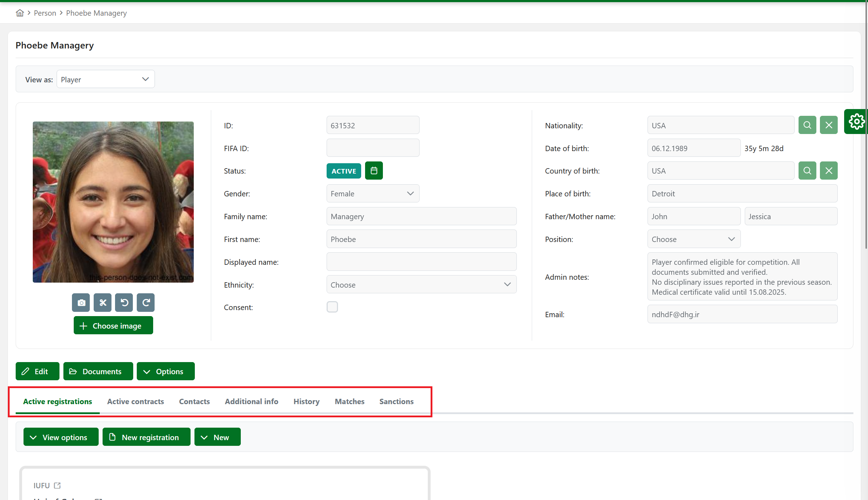Click home icon in breadcrumb

[x=20, y=13]
